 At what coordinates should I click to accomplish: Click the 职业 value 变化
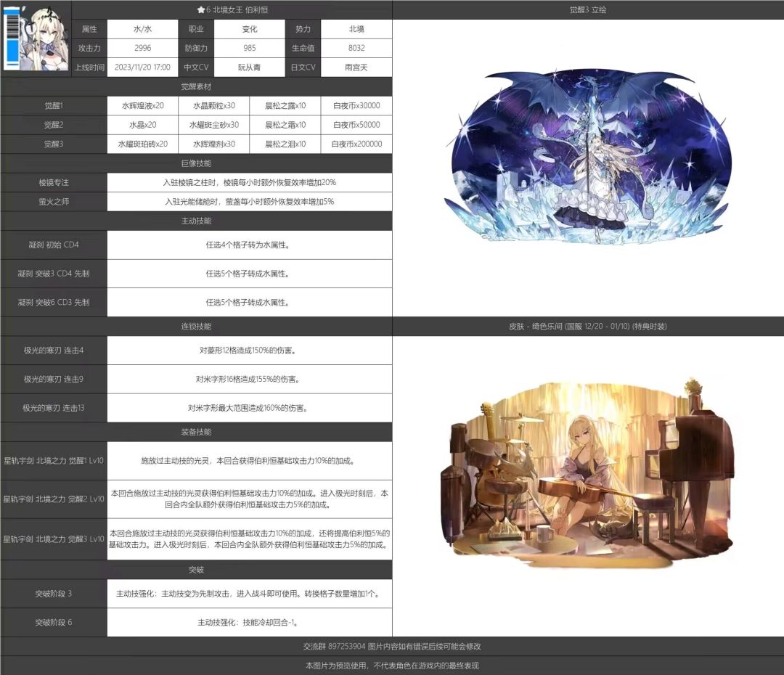(250, 29)
